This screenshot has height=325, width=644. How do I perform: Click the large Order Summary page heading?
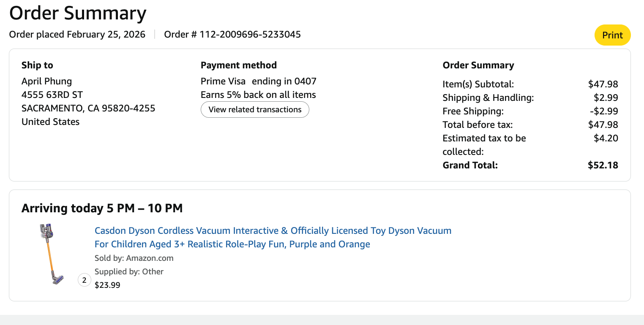tap(78, 13)
